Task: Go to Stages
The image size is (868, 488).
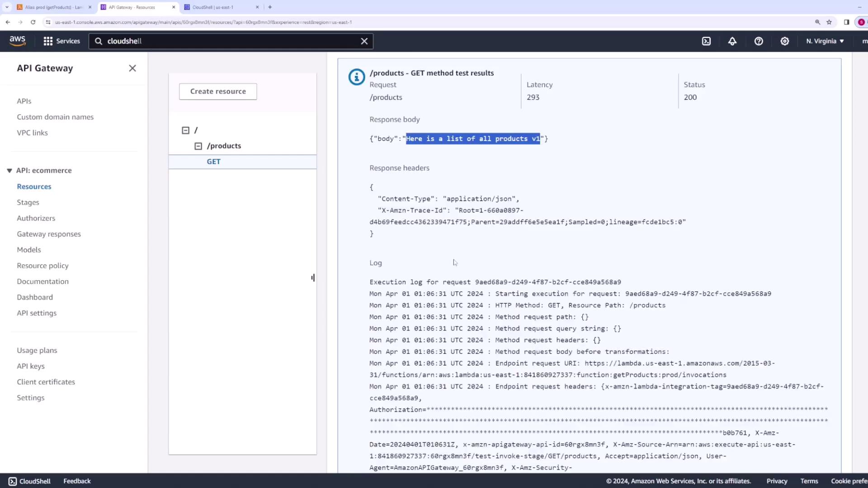Action: click(x=28, y=202)
